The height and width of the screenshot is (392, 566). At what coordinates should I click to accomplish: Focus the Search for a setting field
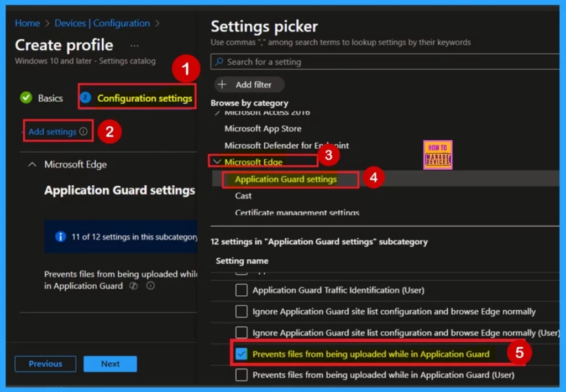tap(385, 62)
